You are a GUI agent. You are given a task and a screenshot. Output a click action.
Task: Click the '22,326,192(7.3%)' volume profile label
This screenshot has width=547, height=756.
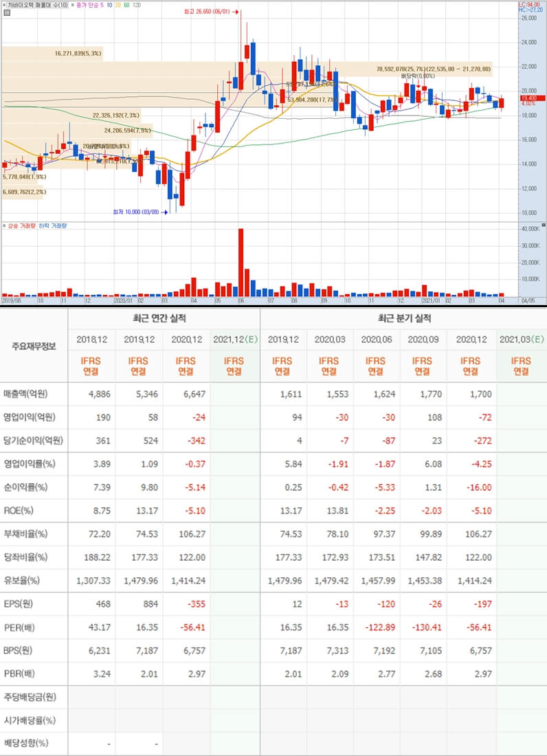(116, 115)
